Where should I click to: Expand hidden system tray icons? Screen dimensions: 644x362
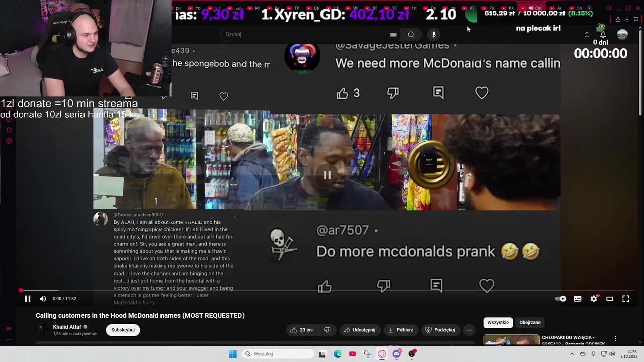(572, 354)
